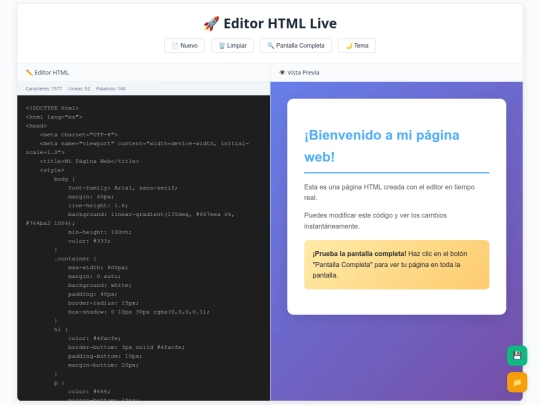This screenshot has width=540, height=405.
Task: Click the 'color: #4facfe;' code line
Action: (x=94, y=339)
